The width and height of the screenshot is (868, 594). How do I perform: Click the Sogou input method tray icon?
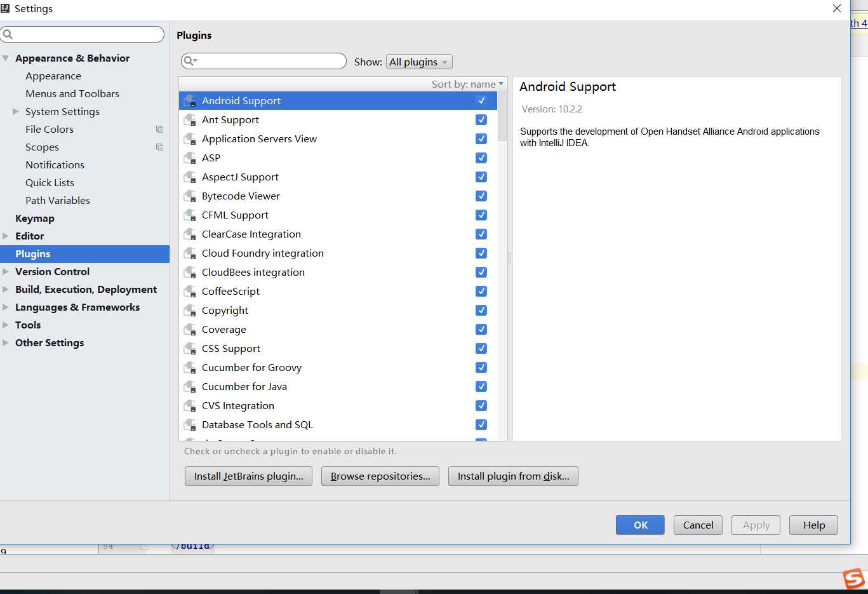point(854,579)
